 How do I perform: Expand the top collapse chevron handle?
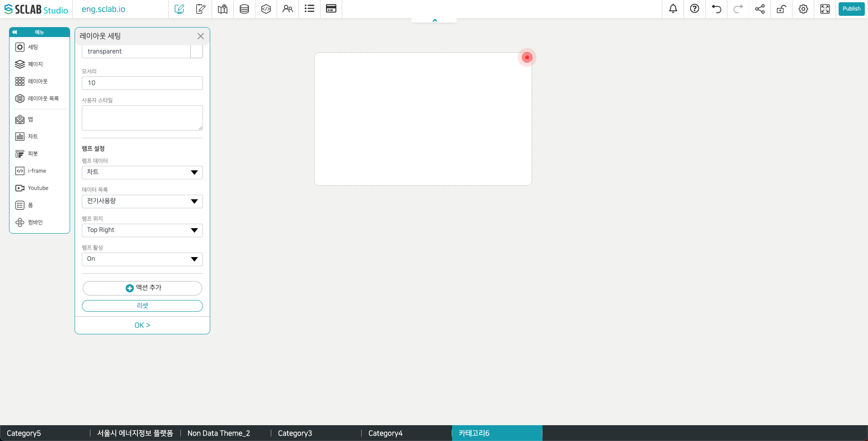click(x=434, y=20)
